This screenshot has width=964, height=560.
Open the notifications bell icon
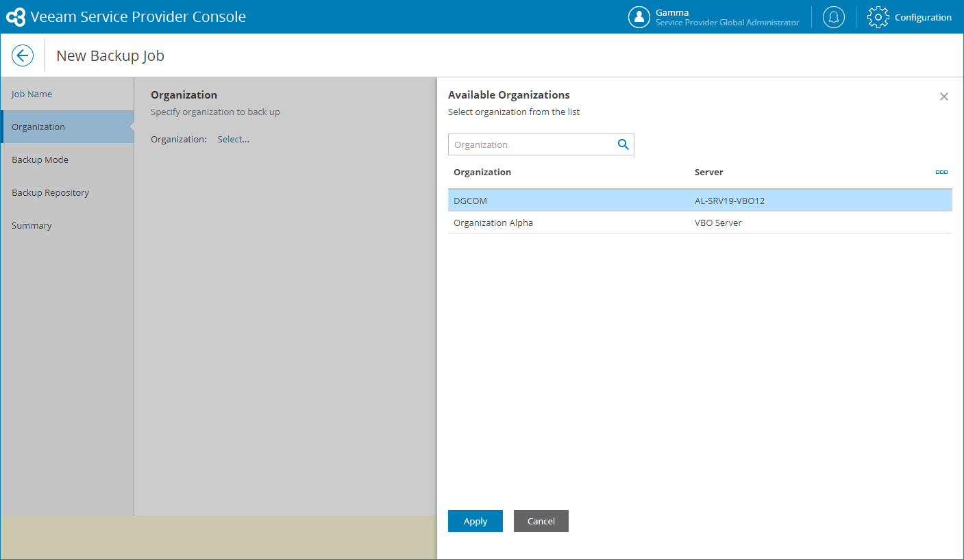(x=834, y=17)
